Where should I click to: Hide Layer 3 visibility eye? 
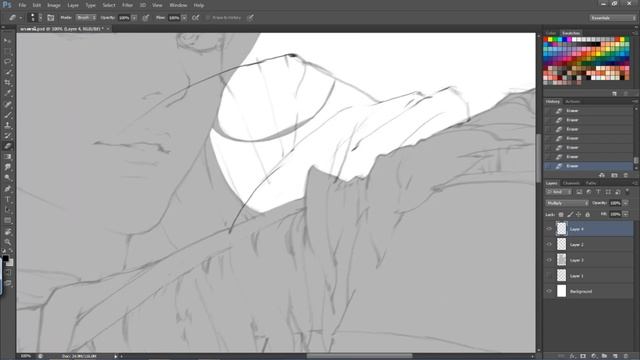pos(549,260)
